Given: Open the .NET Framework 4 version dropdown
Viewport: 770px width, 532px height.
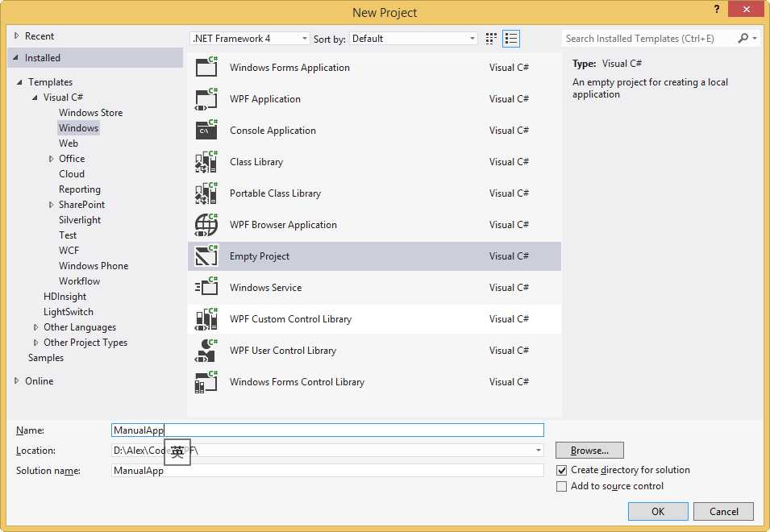Looking at the screenshot, I should pos(249,38).
